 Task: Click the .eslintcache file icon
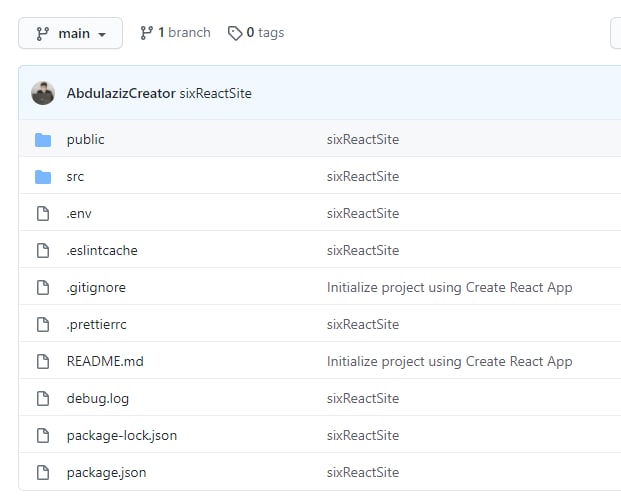pyautogui.click(x=43, y=251)
